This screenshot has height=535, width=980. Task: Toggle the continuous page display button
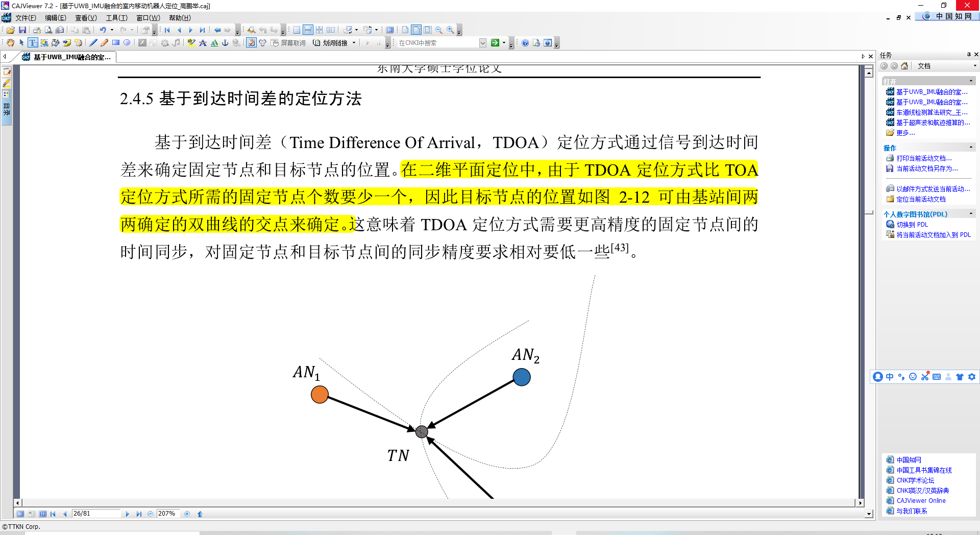pyautogui.click(x=308, y=31)
